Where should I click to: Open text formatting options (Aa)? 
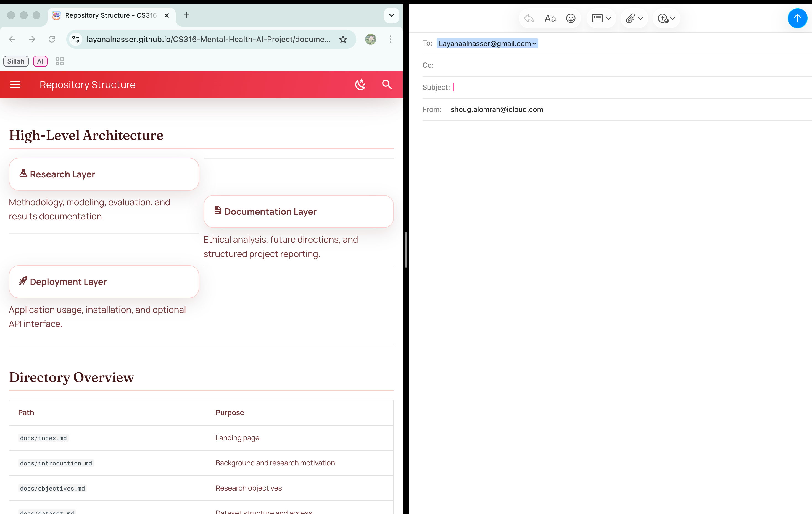pyautogui.click(x=550, y=18)
